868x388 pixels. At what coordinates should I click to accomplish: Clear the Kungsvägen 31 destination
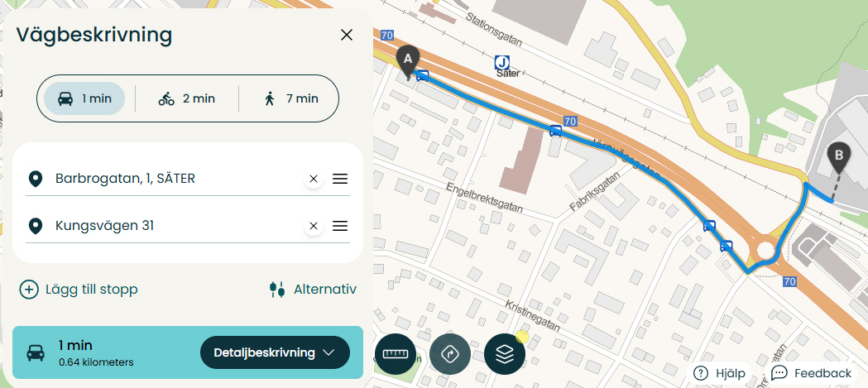(x=314, y=226)
